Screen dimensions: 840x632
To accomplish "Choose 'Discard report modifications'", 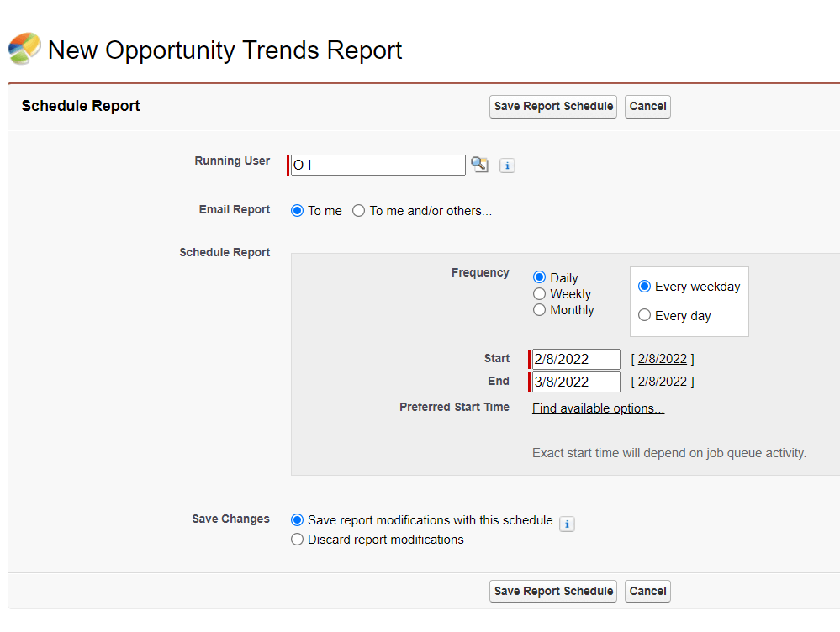I will pos(297,540).
